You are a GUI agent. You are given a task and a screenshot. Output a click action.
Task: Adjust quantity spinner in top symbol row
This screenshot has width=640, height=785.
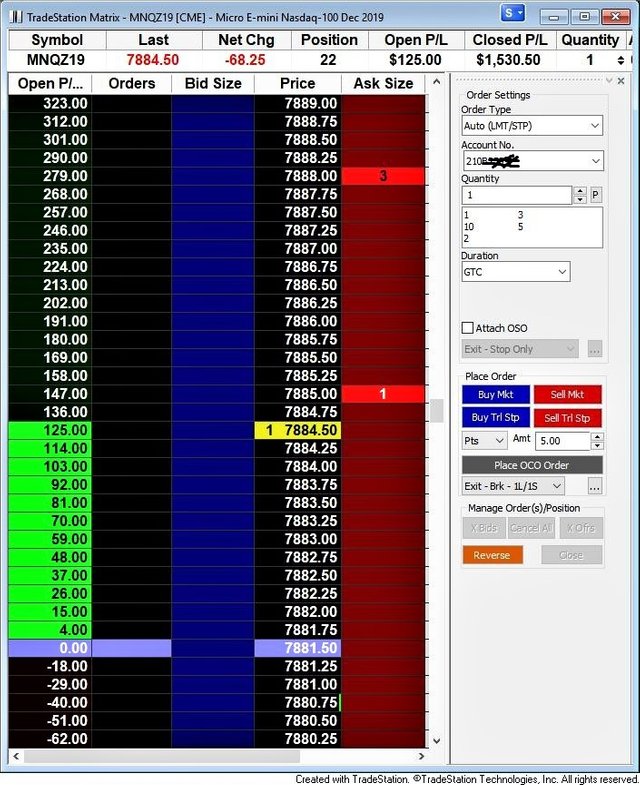(620, 61)
